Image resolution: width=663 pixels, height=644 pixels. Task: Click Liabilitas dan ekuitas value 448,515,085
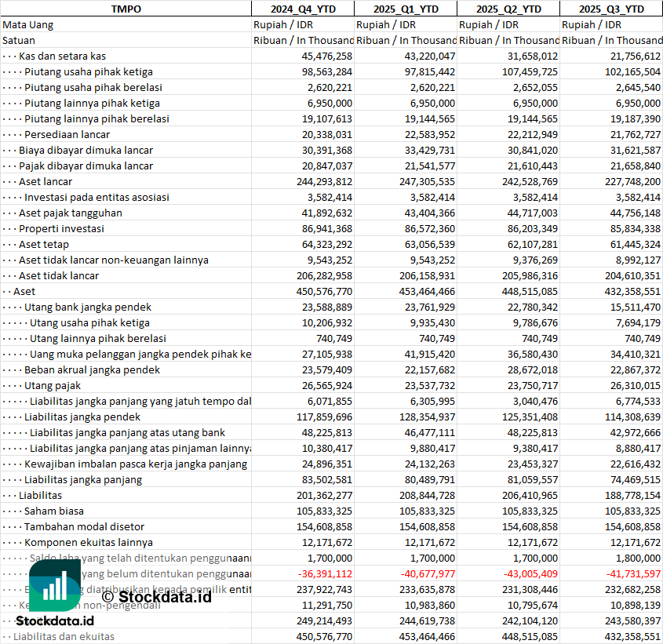(x=530, y=636)
